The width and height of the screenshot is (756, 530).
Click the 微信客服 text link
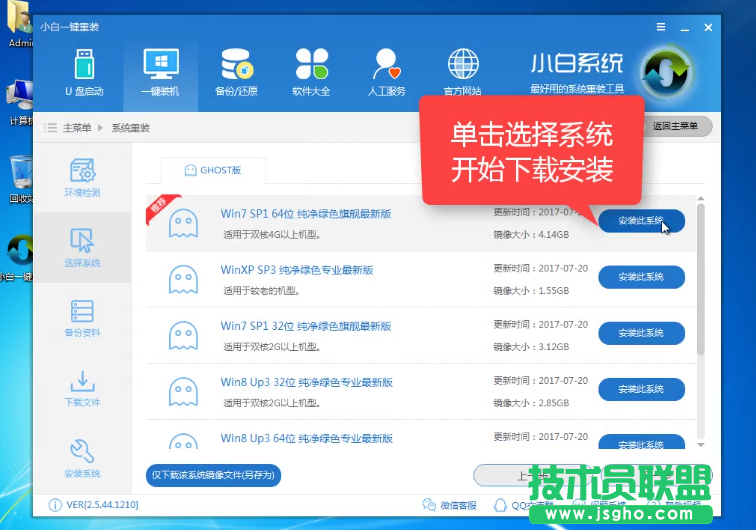click(x=459, y=505)
